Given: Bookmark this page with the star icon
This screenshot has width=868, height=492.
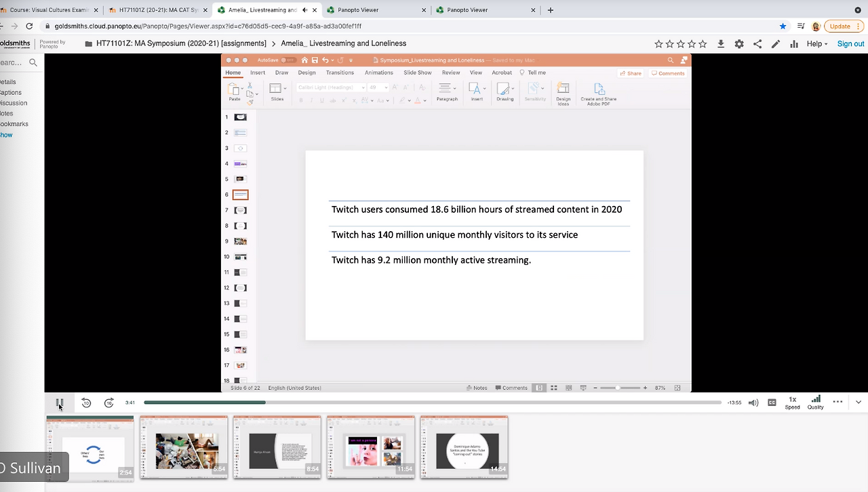Looking at the screenshot, I should pos(783,26).
